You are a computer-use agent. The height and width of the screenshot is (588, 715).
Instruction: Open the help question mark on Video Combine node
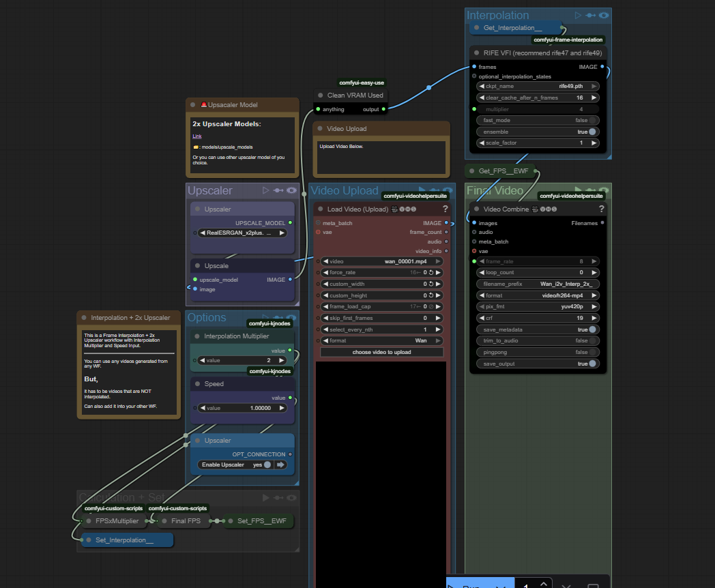pos(602,209)
